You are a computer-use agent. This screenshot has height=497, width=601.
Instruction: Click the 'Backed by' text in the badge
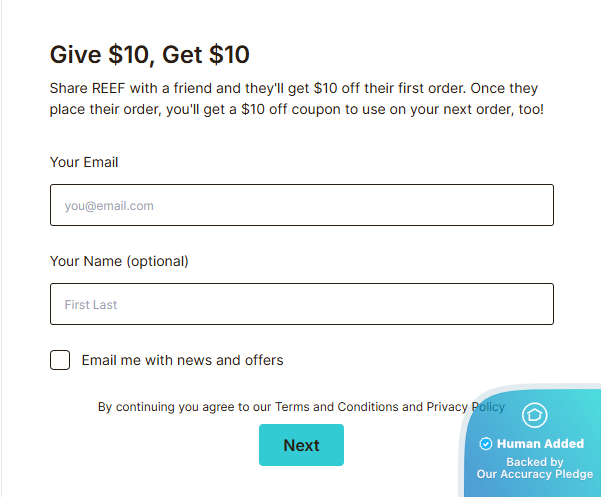[535, 462]
